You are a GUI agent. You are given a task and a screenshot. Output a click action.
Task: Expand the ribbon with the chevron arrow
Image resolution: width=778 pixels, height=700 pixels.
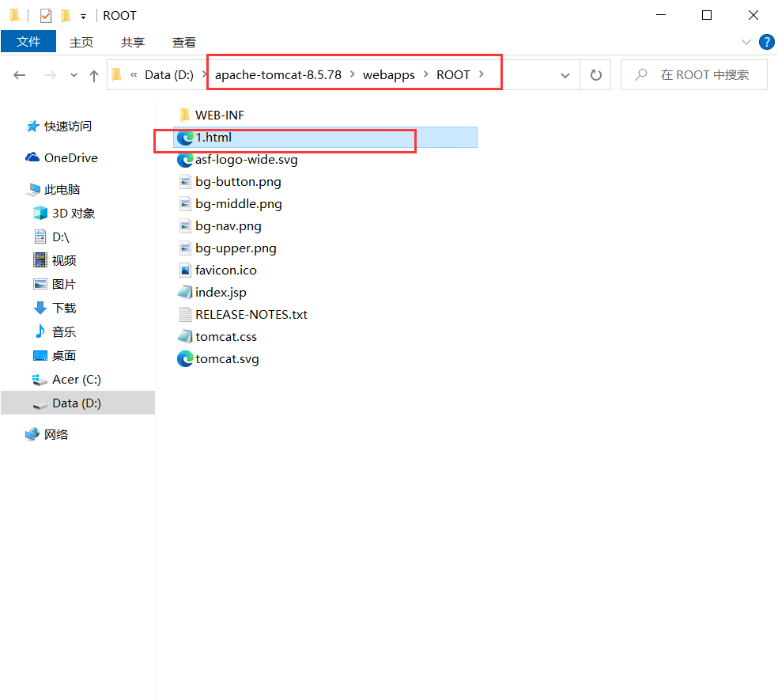(746, 42)
